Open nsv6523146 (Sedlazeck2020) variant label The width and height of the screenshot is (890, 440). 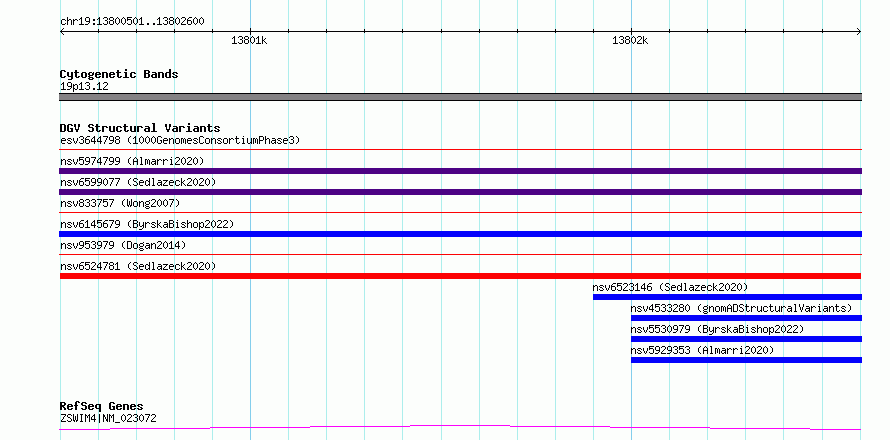[x=670, y=287]
